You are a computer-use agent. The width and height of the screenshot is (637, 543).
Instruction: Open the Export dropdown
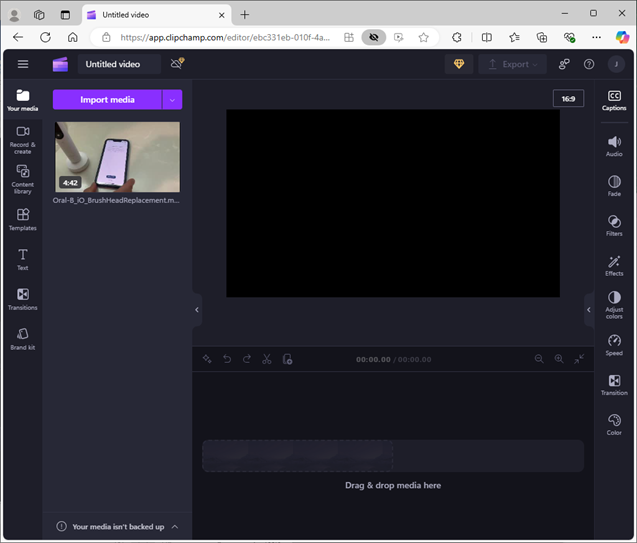(x=512, y=64)
